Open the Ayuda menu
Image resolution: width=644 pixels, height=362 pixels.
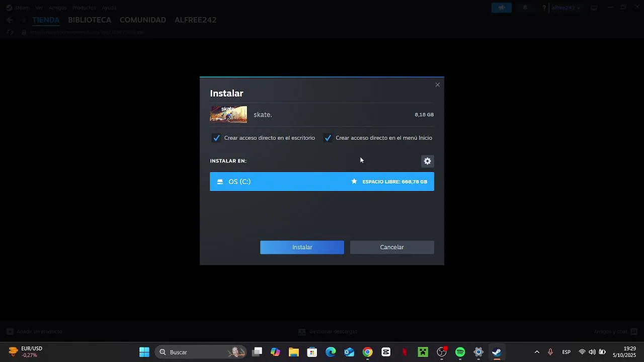click(109, 8)
